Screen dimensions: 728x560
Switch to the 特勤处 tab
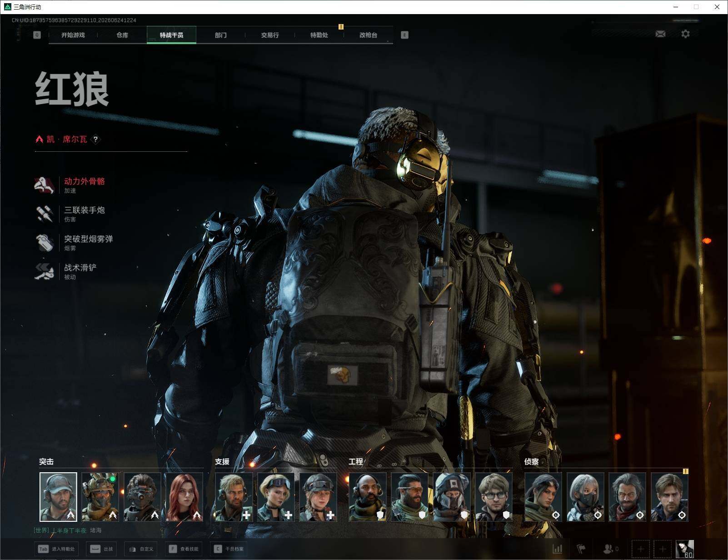pyautogui.click(x=319, y=35)
